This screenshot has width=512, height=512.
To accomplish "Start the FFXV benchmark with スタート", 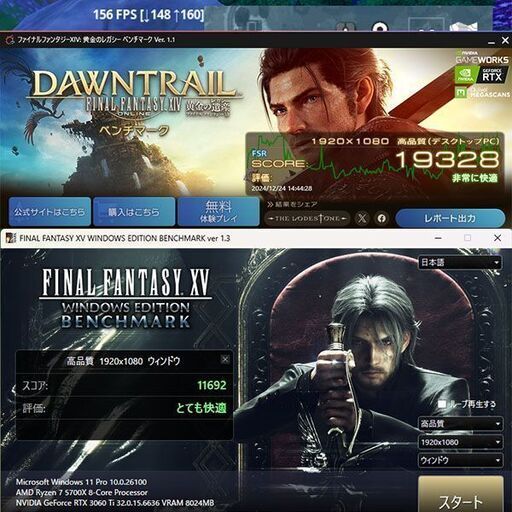I will coord(461,495).
